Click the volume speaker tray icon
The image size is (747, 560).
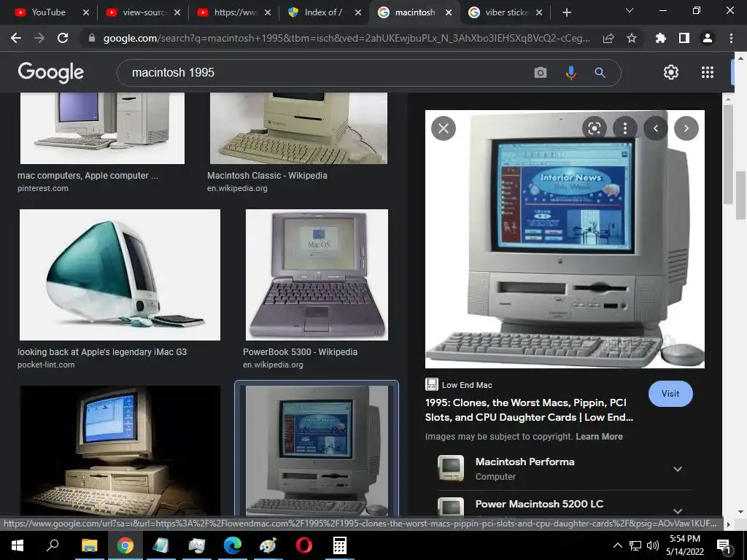(653, 545)
